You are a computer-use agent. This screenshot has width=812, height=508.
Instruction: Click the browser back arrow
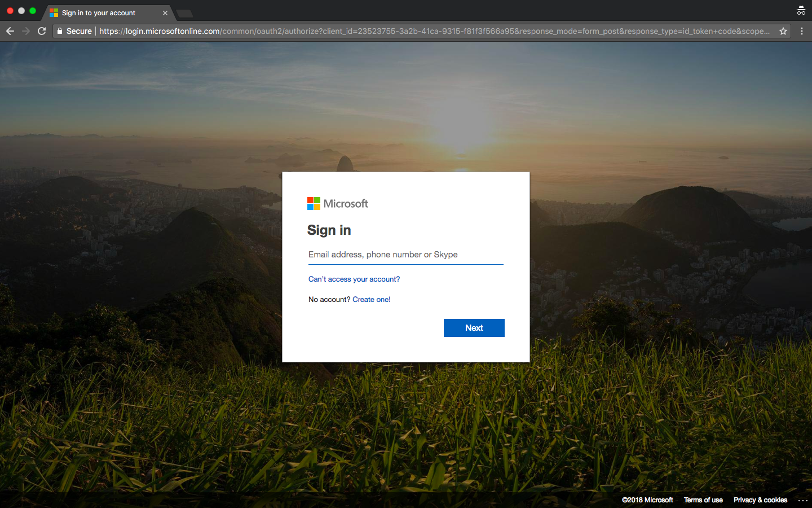point(10,31)
